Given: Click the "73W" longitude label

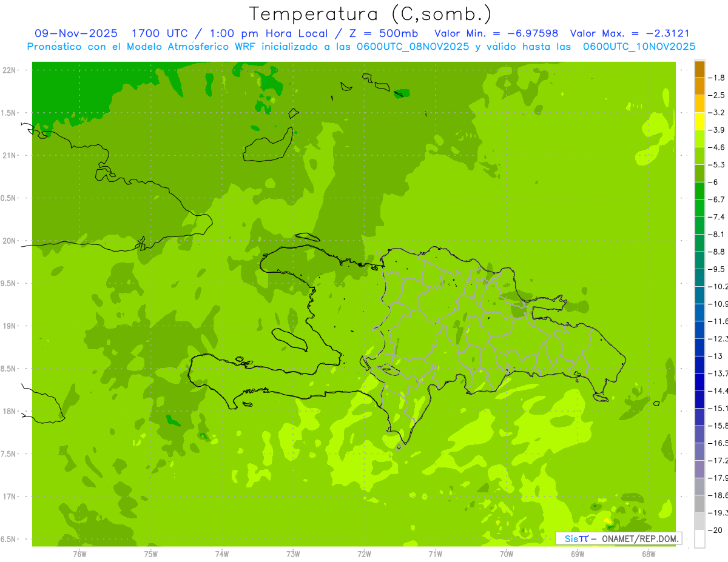Looking at the screenshot, I should (x=293, y=554).
